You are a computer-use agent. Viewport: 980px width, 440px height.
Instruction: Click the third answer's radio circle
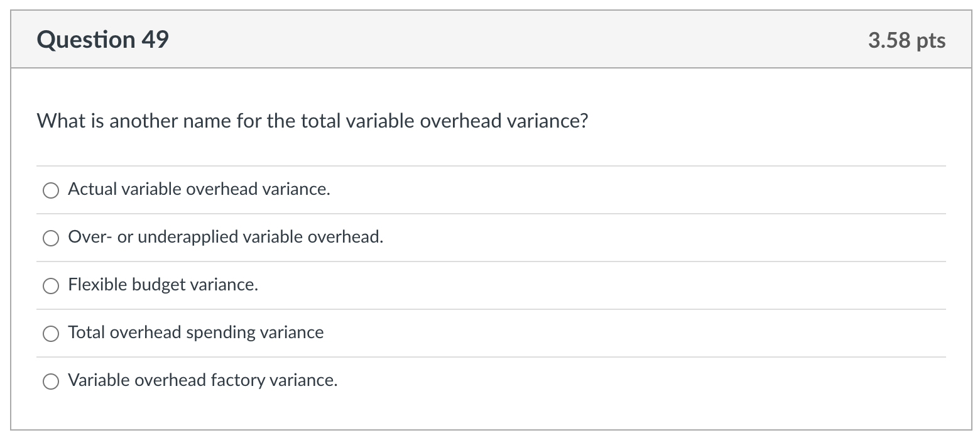[51, 285]
